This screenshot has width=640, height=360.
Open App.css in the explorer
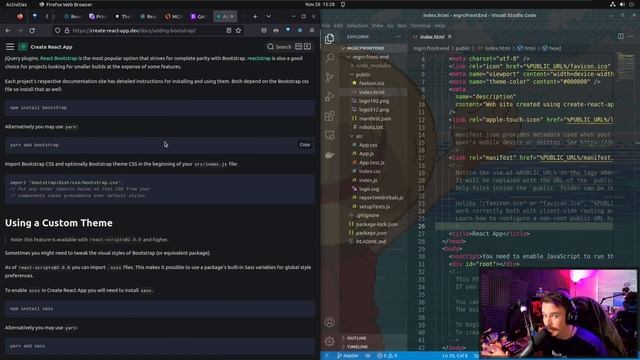[x=368, y=145]
